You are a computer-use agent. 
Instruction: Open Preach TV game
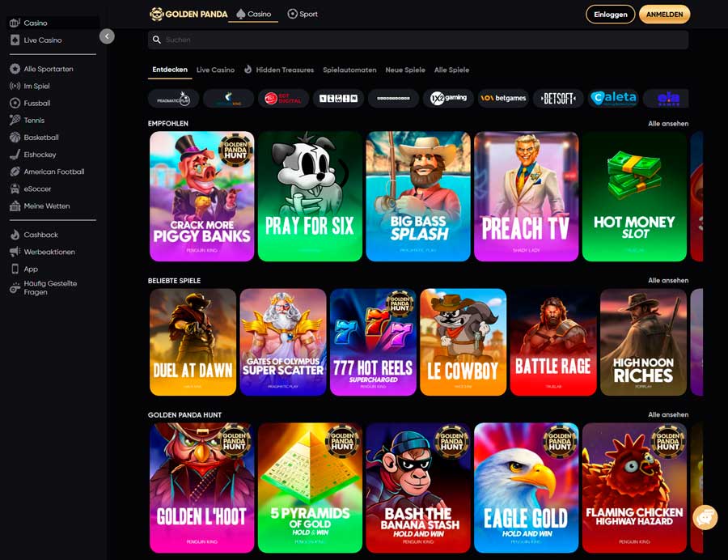click(x=527, y=196)
